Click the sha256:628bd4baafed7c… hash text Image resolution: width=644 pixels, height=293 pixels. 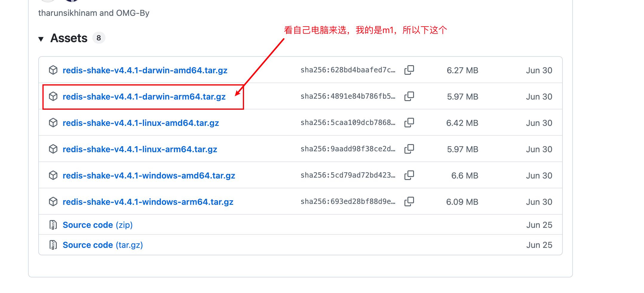348,70
